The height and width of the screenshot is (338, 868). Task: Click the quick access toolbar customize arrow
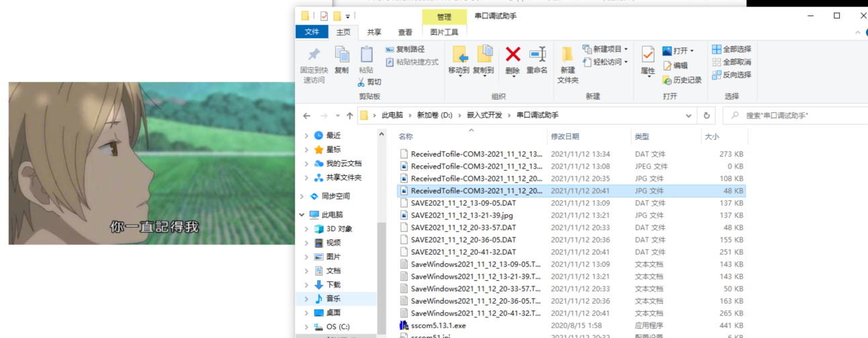tap(347, 16)
